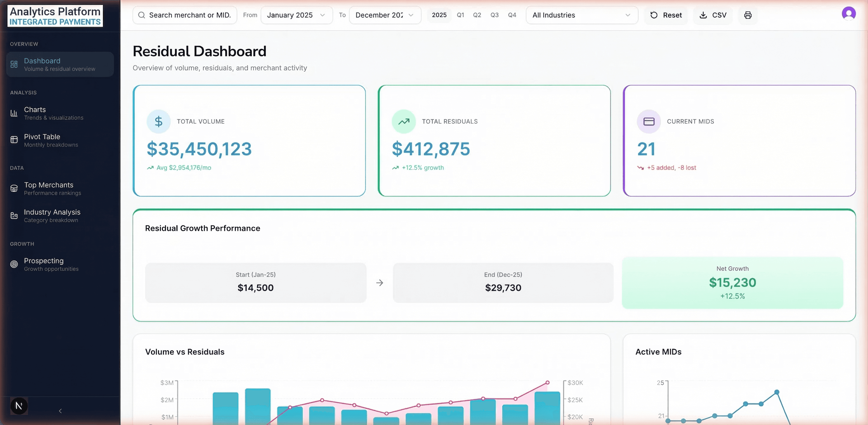
Task: Open Prospecting growth opportunities
Action: [x=60, y=264]
